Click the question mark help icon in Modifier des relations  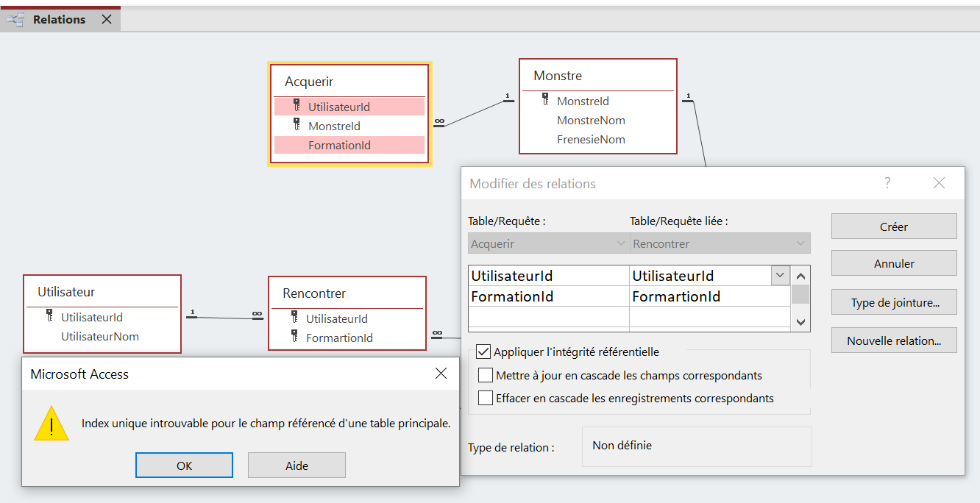coord(887,183)
